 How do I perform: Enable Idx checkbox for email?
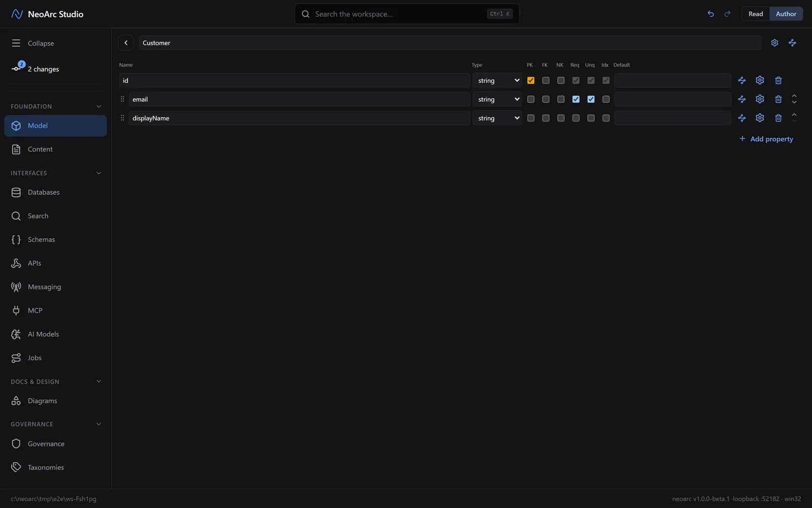pos(606,99)
